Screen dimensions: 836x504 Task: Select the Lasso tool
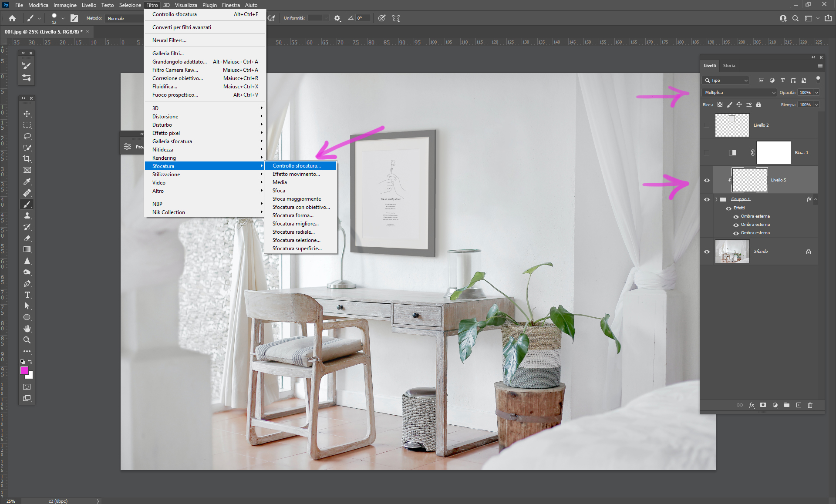27,136
